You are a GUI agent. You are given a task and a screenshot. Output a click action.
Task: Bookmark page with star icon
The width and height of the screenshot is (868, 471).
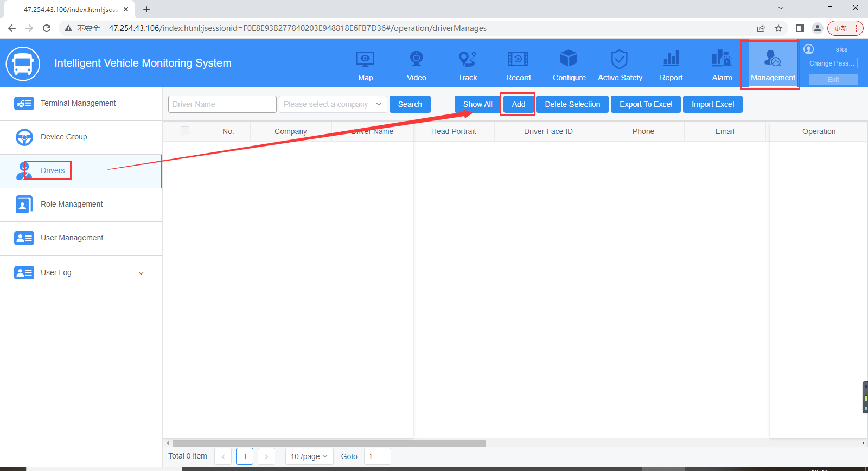point(778,28)
